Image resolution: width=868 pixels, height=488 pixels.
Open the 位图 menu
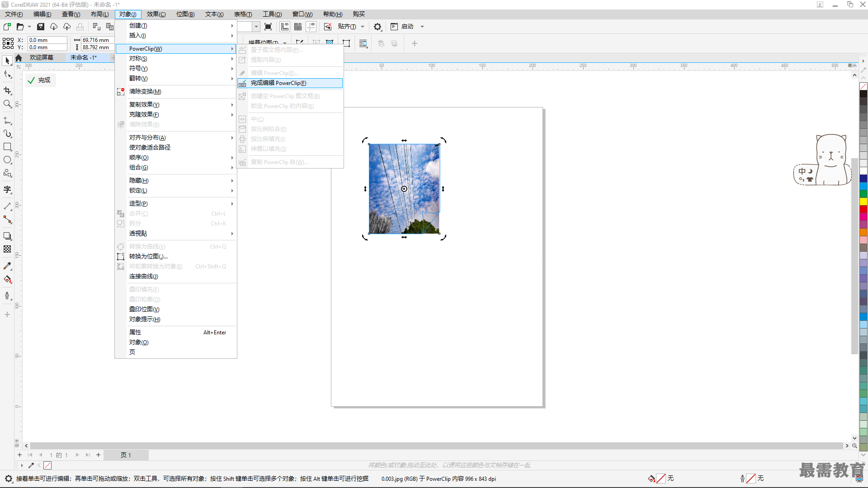(185, 14)
